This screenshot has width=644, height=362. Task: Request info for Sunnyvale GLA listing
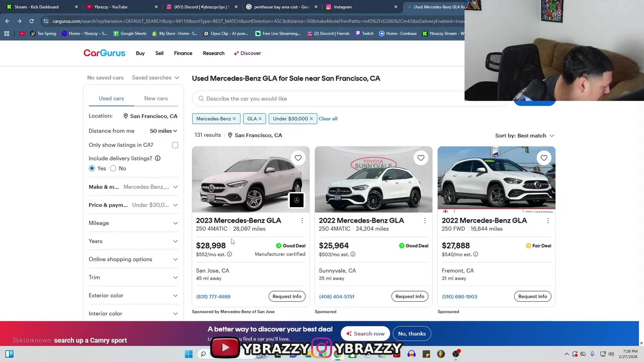(410, 297)
